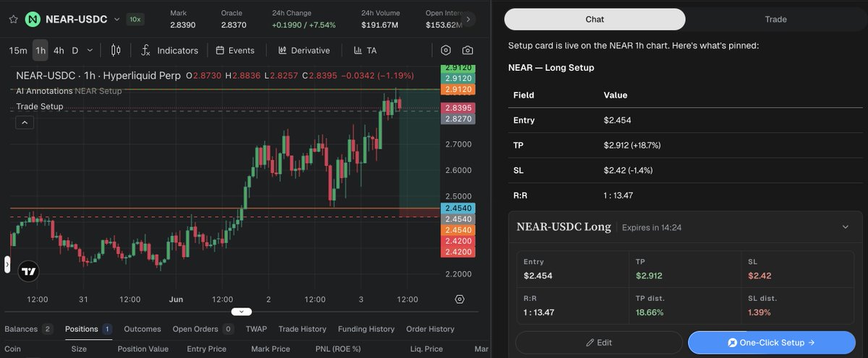
Task: Click the Oracle price 2.8370 stat
Action: (x=234, y=20)
